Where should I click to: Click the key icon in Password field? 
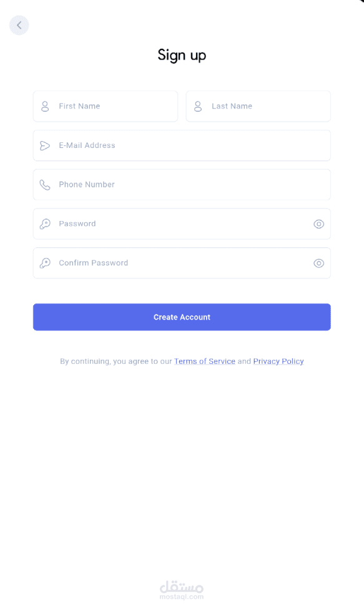[x=45, y=224]
